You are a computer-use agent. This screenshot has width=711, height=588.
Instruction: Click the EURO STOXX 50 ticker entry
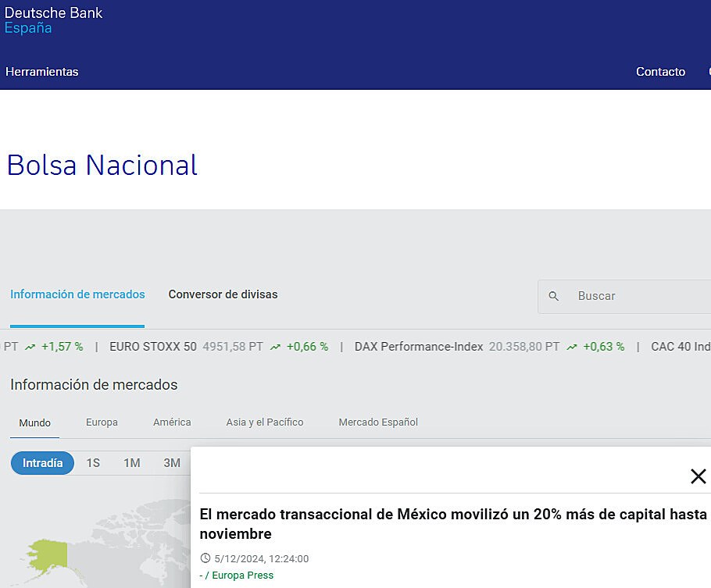[x=219, y=347]
